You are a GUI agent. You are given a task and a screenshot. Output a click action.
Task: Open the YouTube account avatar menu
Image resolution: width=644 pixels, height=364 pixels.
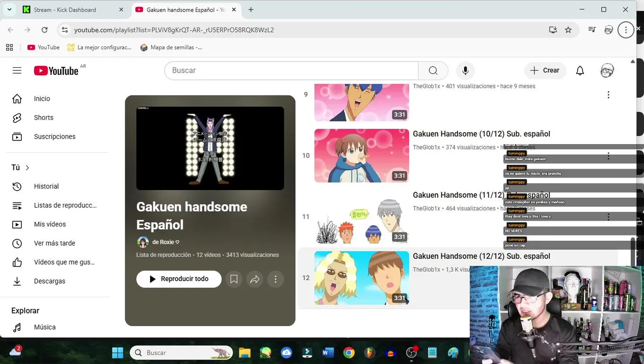pyautogui.click(x=607, y=71)
